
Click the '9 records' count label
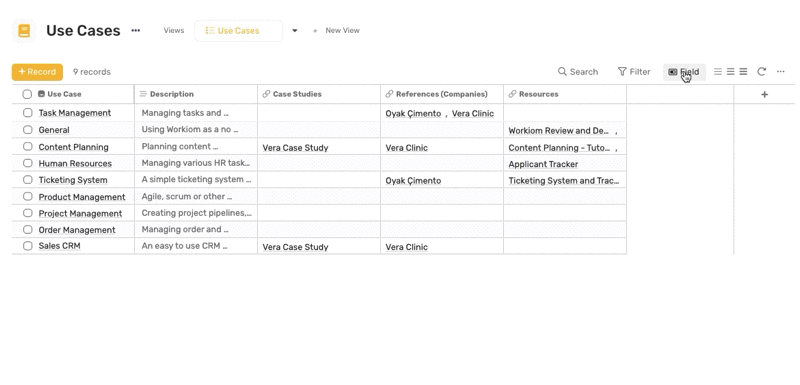[x=92, y=72]
